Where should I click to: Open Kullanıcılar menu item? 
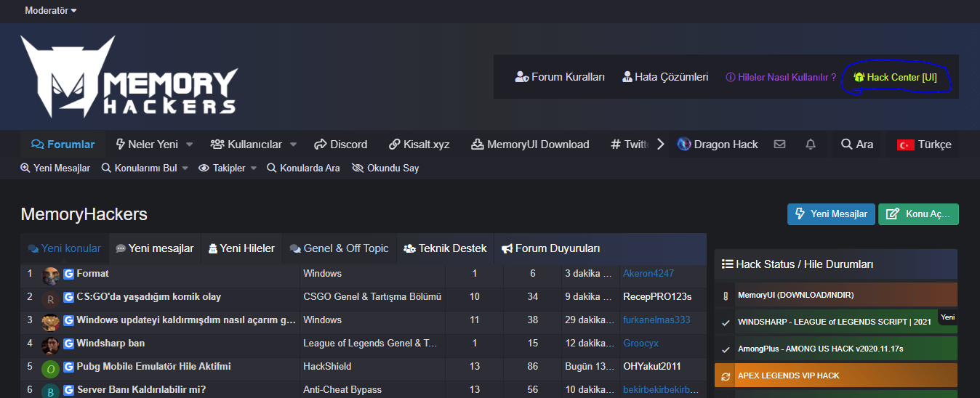click(246, 144)
